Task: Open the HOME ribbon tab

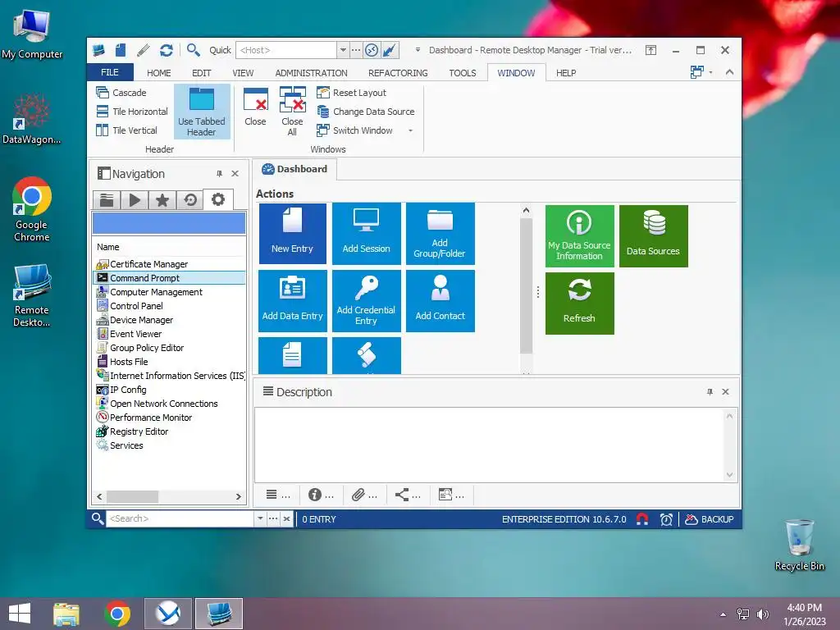Action: click(159, 73)
